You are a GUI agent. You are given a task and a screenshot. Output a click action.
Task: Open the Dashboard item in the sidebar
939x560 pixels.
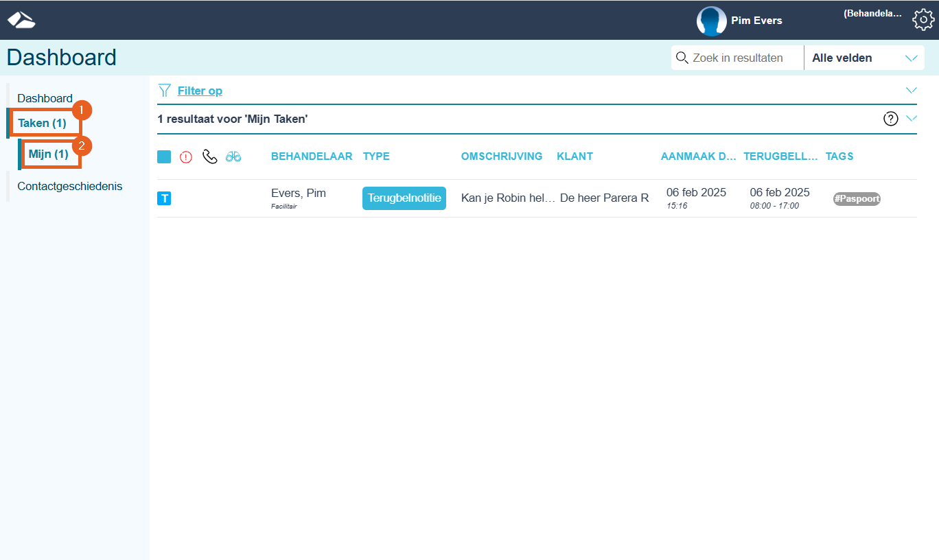pyautogui.click(x=45, y=98)
